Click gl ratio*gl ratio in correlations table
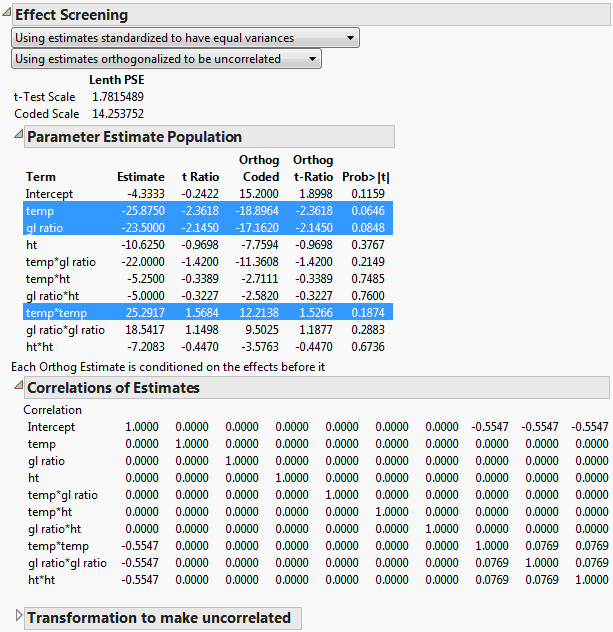 click(66, 562)
